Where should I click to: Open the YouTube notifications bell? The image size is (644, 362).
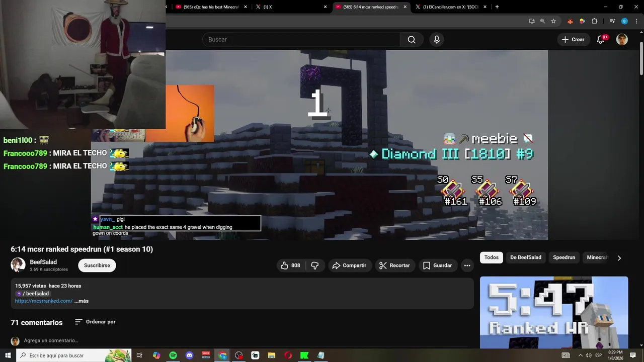coord(601,40)
